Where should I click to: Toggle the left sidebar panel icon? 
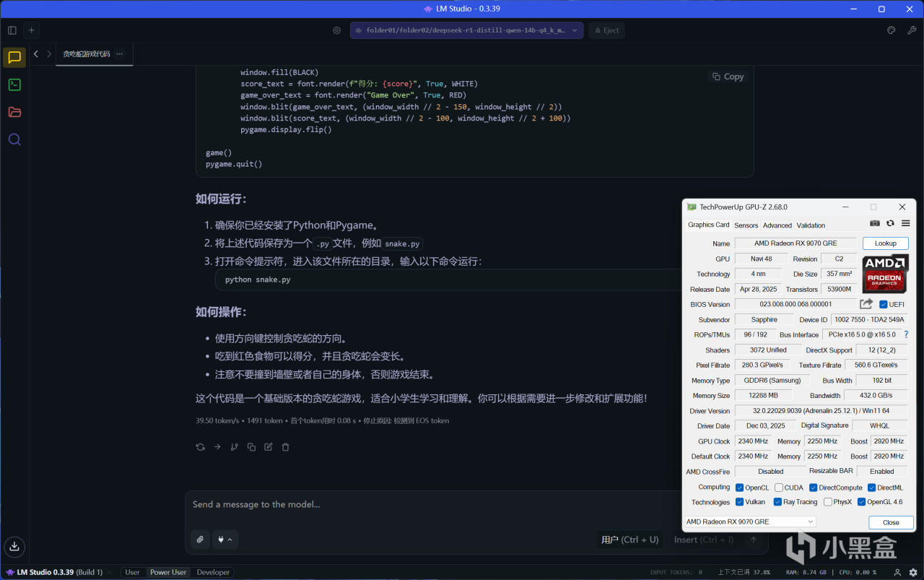click(12, 30)
